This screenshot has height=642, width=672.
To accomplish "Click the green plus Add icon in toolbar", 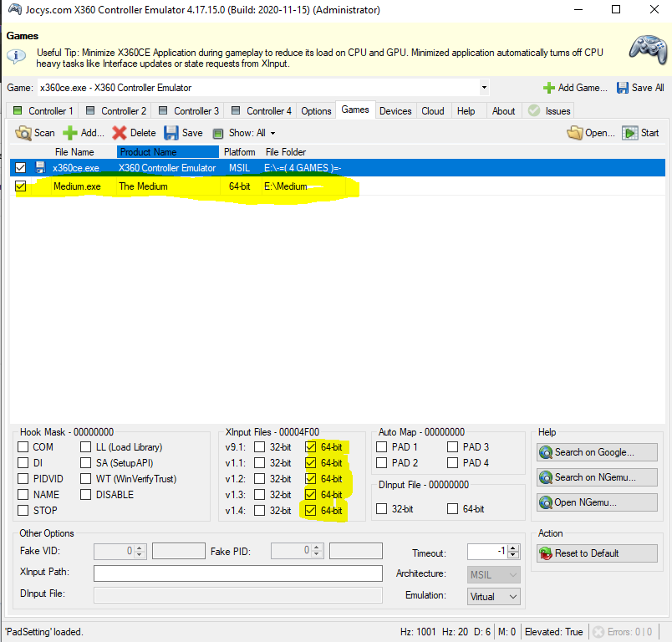I will 70,133.
